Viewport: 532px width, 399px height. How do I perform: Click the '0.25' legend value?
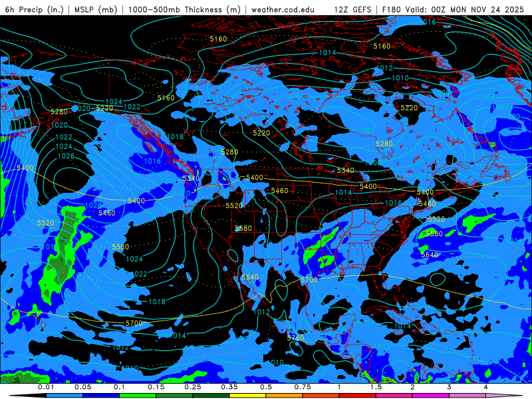point(193,387)
